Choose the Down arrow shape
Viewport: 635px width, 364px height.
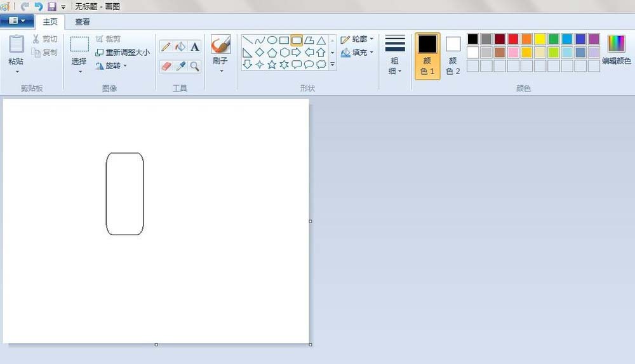click(x=248, y=64)
